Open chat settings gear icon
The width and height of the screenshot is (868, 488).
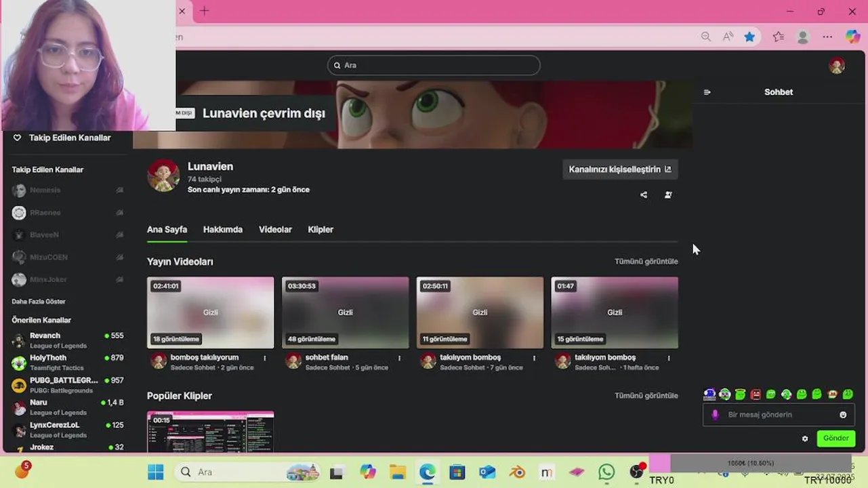pyautogui.click(x=805, y=439)
